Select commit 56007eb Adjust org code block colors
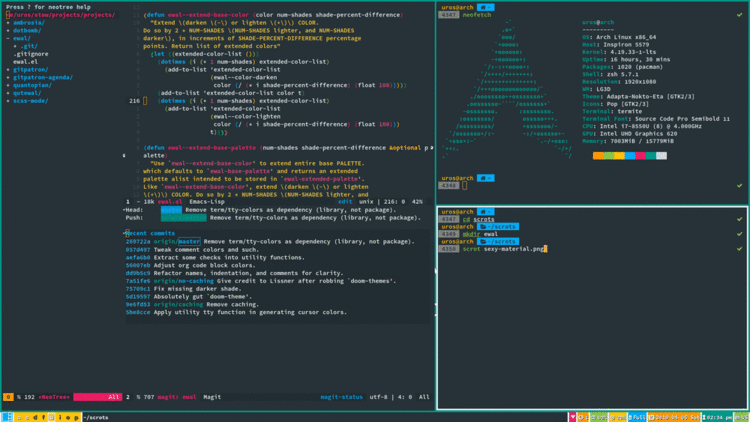This screenshot has width=750, height=422. tap(190, 265)
